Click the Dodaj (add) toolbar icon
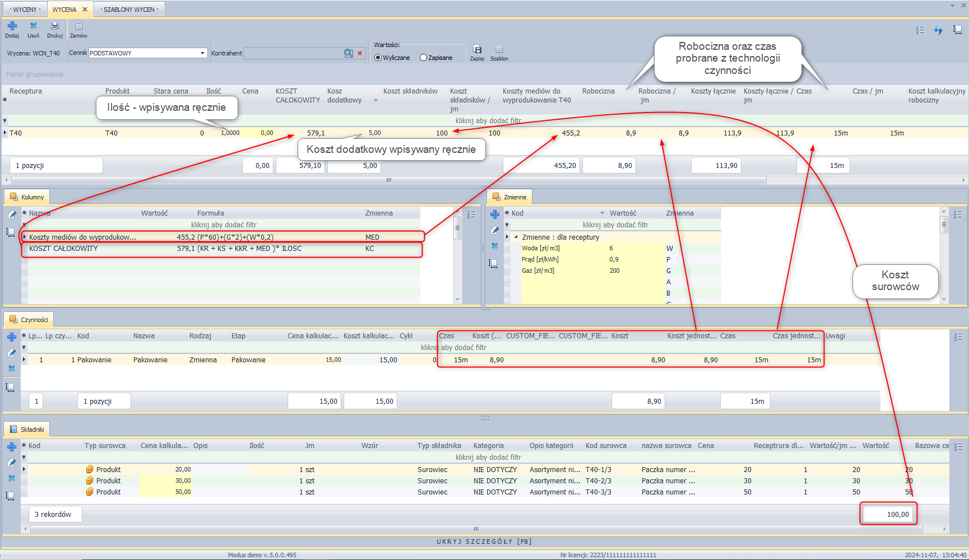Screen dimensions: 969x560 click(12, 26)
